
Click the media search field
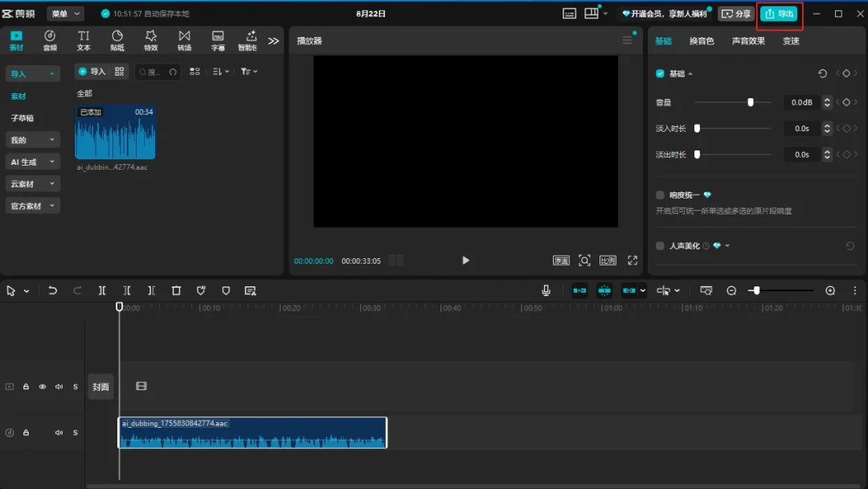tap(158, 72)
